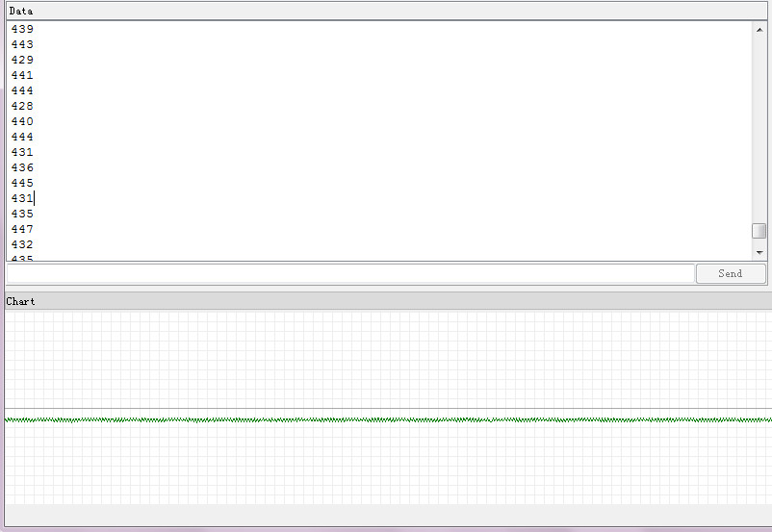Click the data line reading 447
Screen dimensions: 772x532
22,229
